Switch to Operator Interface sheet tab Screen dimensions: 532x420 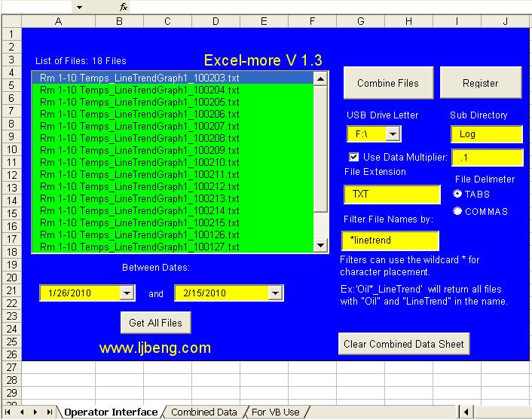click(x=111, y=412)
